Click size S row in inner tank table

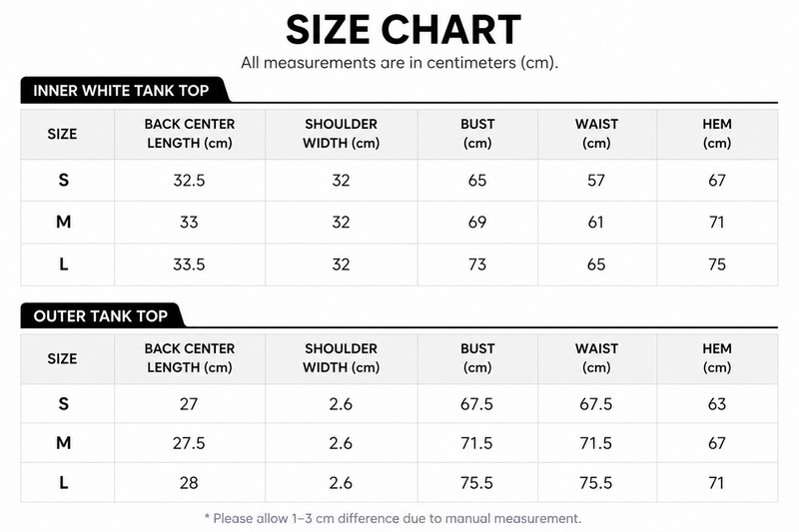click(x=399, y=181)
